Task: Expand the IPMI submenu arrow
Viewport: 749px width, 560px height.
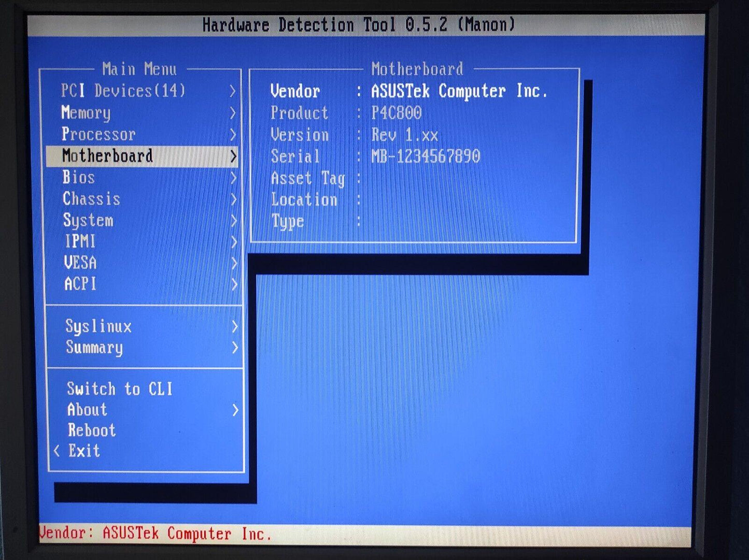Action: pyautogui.click(x=234, y=242)
